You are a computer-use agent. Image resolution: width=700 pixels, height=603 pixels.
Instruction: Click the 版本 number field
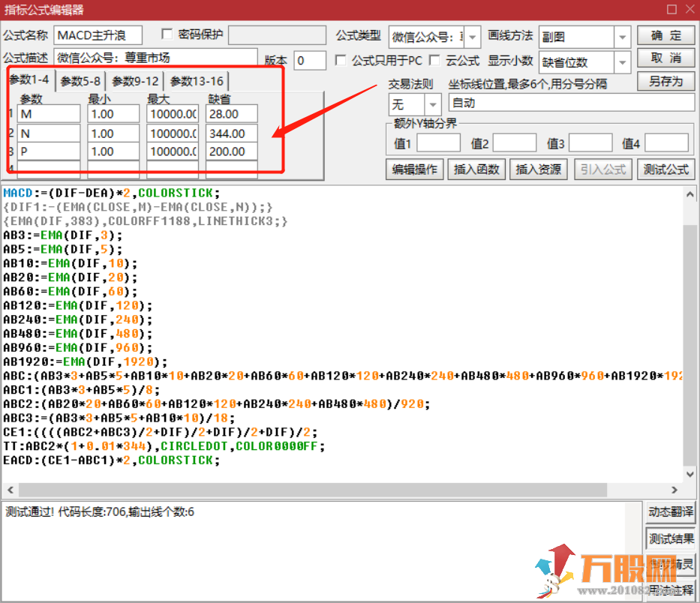point(310,60)
